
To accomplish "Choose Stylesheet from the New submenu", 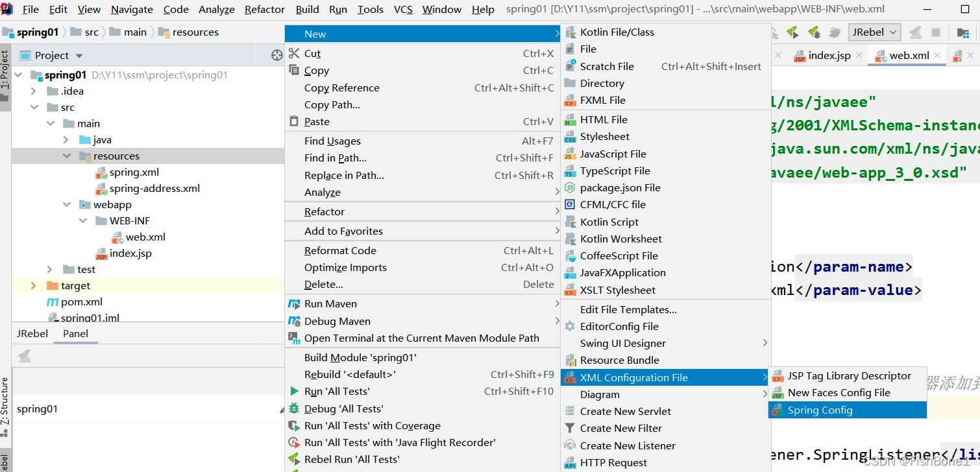I will click(665, 137).
